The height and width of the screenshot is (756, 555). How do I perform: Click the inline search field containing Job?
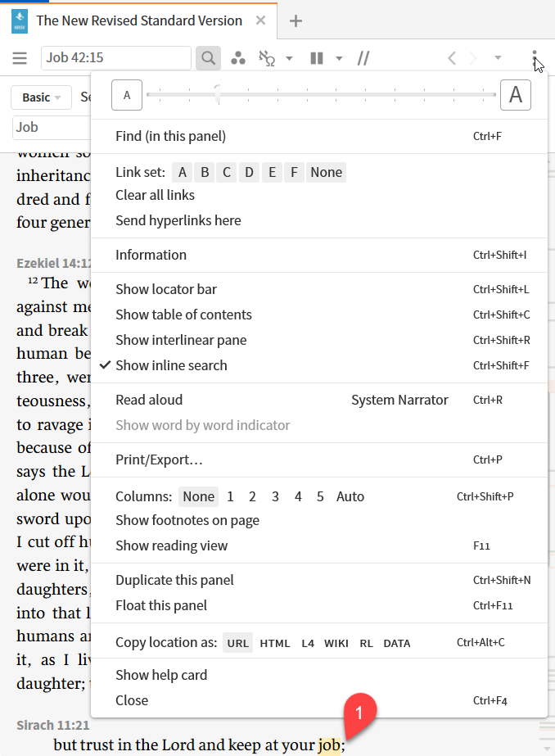[x=52, y=127]
